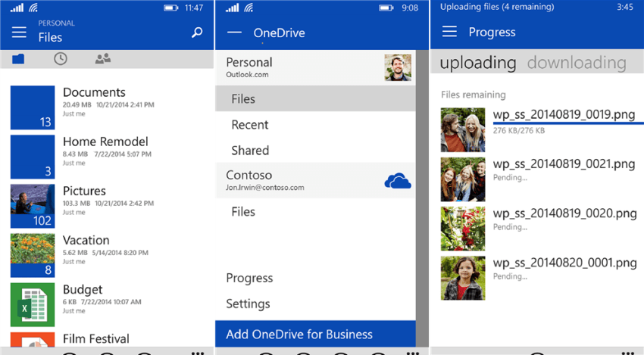The height and width of the screenshot is (355, 644).
Task: Open Settings in OneDrive menu
Action: [248, 304]
